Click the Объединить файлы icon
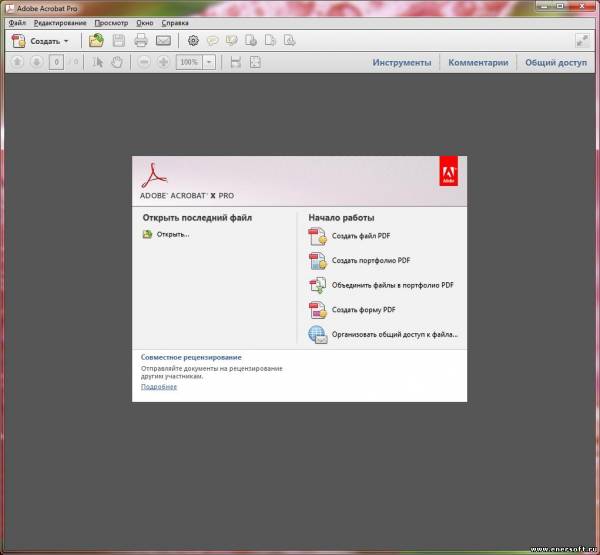 317,286
